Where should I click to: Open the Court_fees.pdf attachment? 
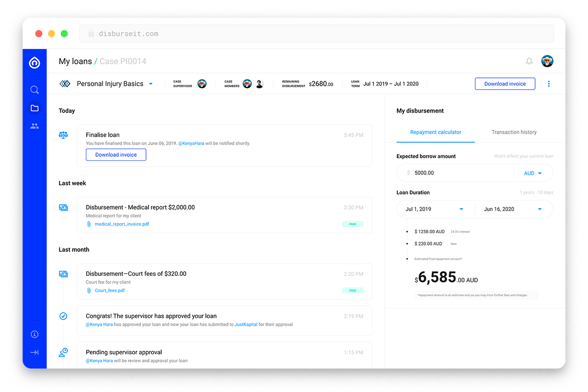(x=110, y=291)
